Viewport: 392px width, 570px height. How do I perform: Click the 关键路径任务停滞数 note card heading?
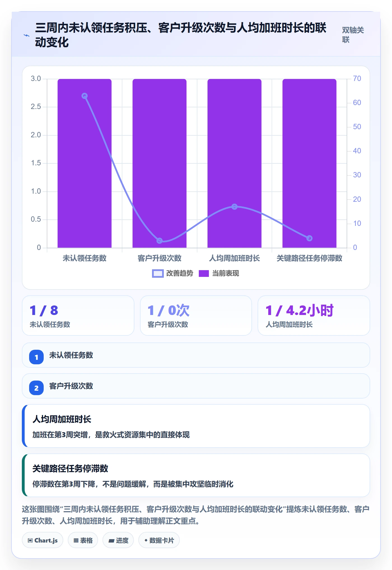click(70, 469)
